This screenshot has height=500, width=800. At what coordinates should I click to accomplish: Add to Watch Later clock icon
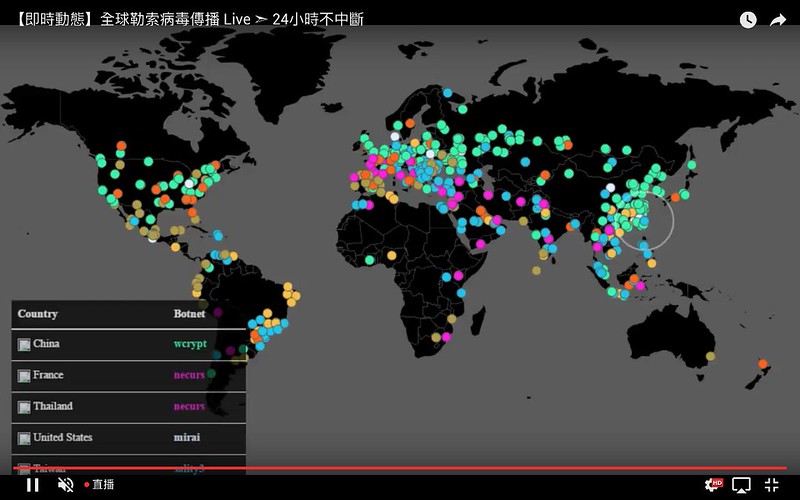click(x=748, y=20)
